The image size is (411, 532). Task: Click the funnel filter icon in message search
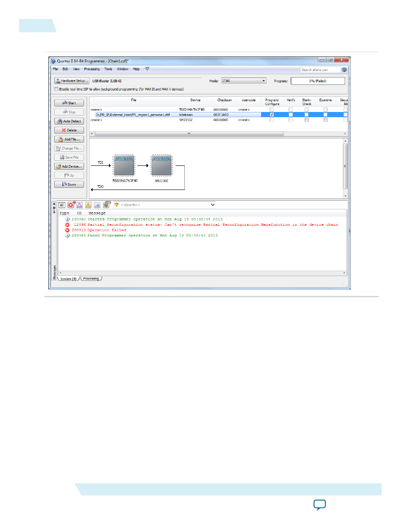pos(116,205)
